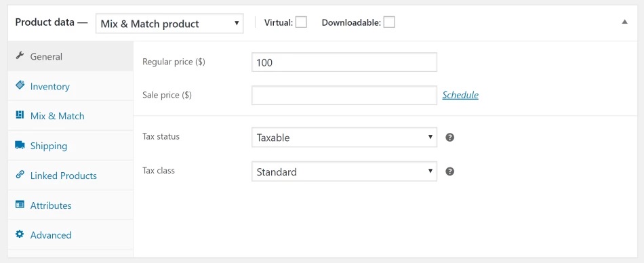This screenshot has width=644, height=263.
Task: Click the Linked Products chain icon
Action: point(20,175)
